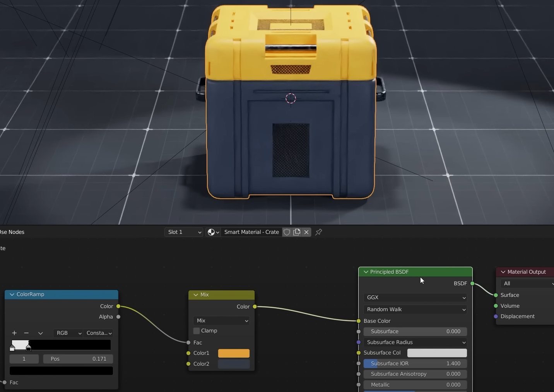This screenshot has width=554, height=392.
Task: Click the Subsurface IOR slider
Action: (415, 363)
